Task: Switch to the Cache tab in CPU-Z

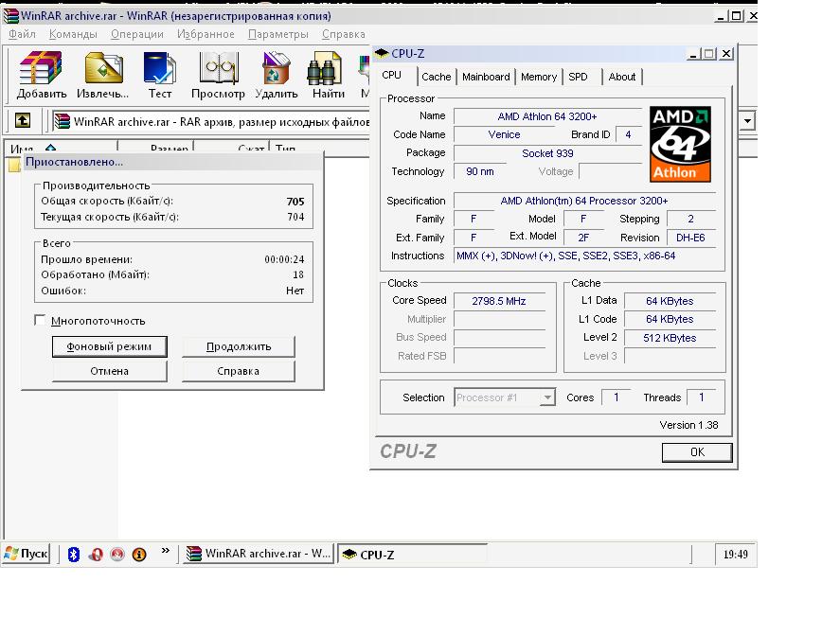Action: [x=436, y=77]
